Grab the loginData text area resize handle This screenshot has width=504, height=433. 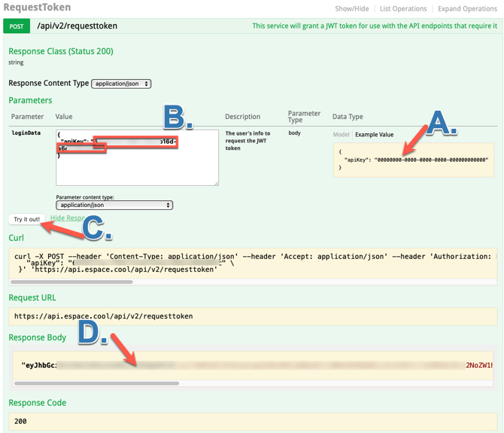[216, 182]
